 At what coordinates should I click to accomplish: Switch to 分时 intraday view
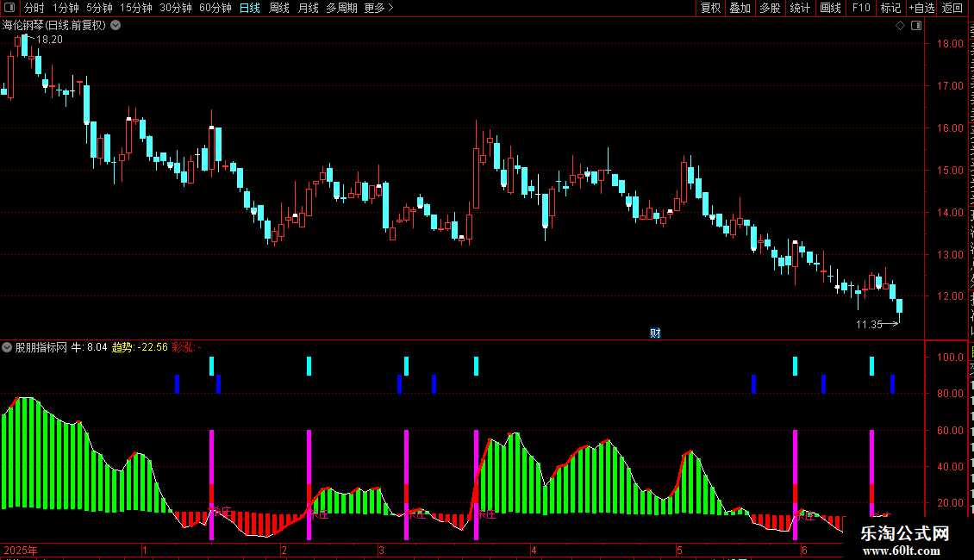(34, 8)
